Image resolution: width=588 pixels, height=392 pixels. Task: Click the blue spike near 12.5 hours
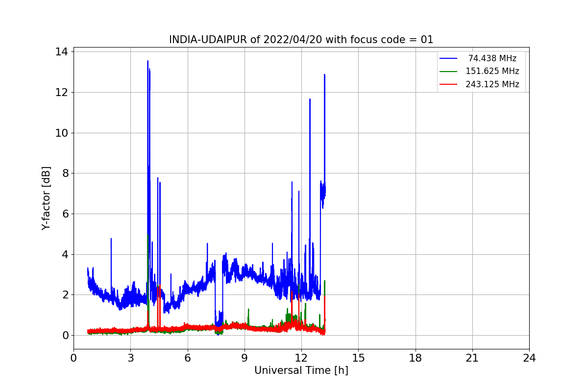[x=310, y=100]
